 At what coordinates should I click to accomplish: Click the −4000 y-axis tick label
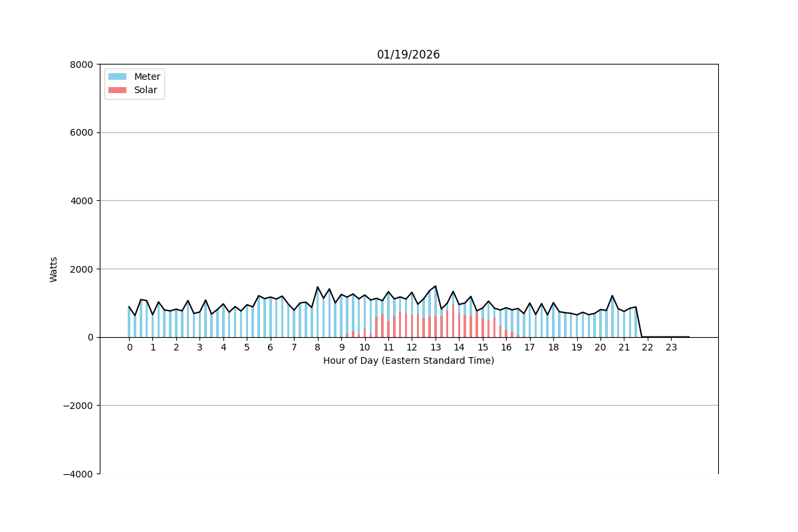point(79,473)
